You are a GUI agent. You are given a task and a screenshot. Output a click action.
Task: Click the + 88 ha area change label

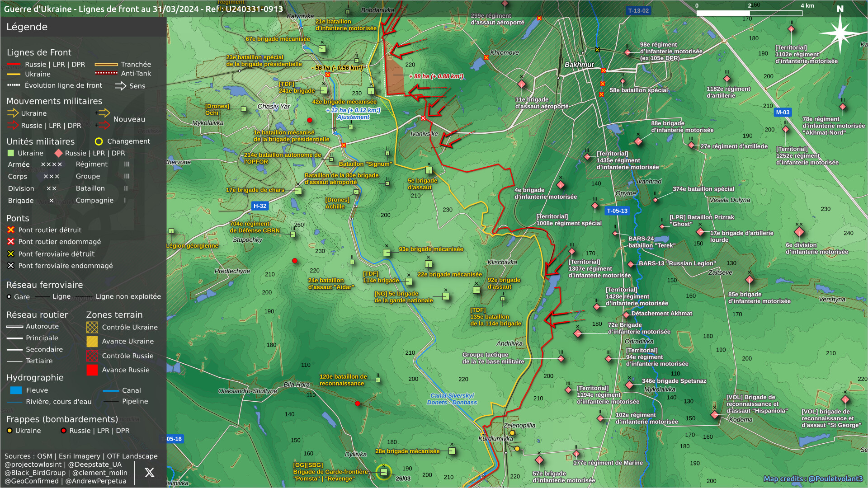click(x=436, y=76)
